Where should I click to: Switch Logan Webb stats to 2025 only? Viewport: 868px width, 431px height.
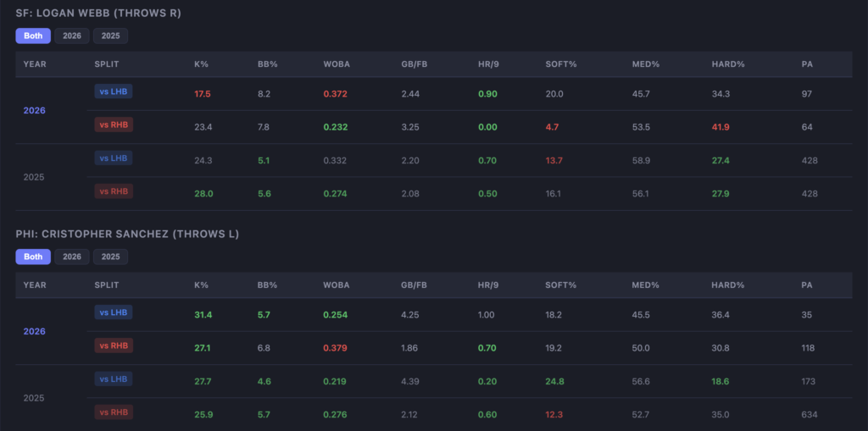(x=111, y=36)
